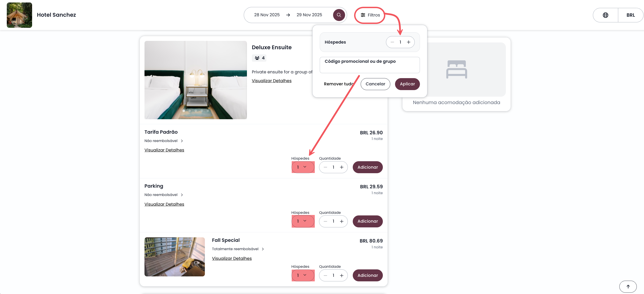644x294 pixels.
Task: Open Hóspedes dropdown for Parking rate
Action: click(x=303, y=221)
